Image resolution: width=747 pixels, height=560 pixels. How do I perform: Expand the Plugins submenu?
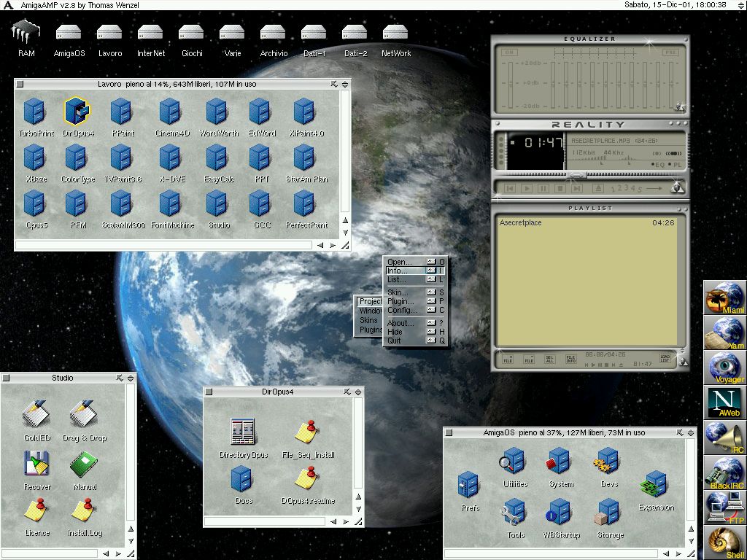click(371, 330)
